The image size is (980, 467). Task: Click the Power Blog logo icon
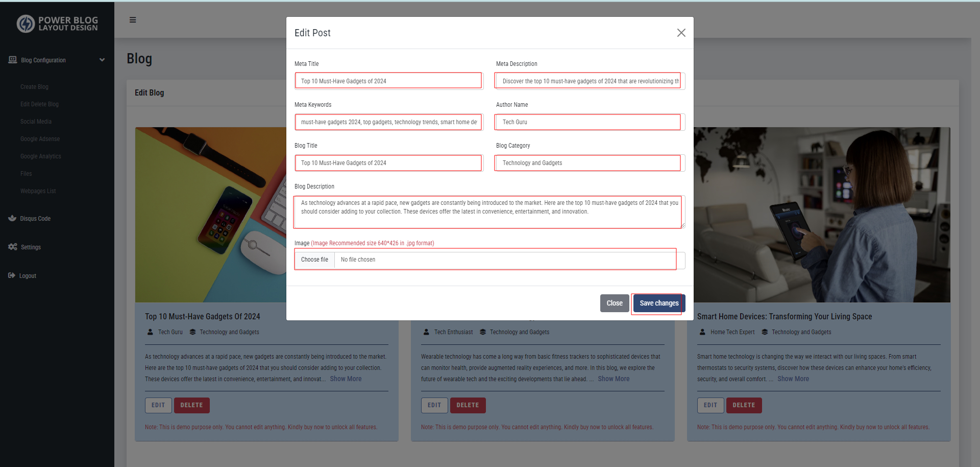26,24
